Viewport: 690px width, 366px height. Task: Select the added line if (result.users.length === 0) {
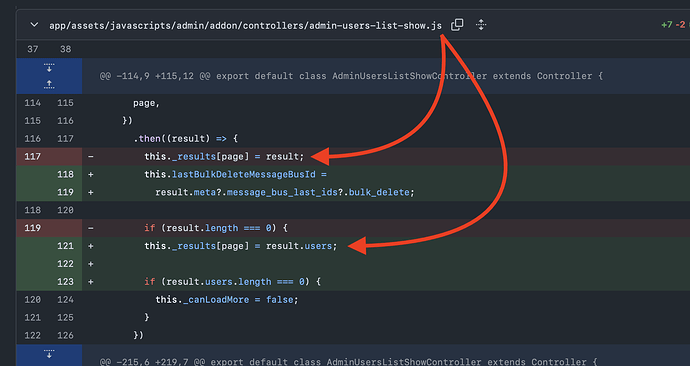[x=232, y=282]
